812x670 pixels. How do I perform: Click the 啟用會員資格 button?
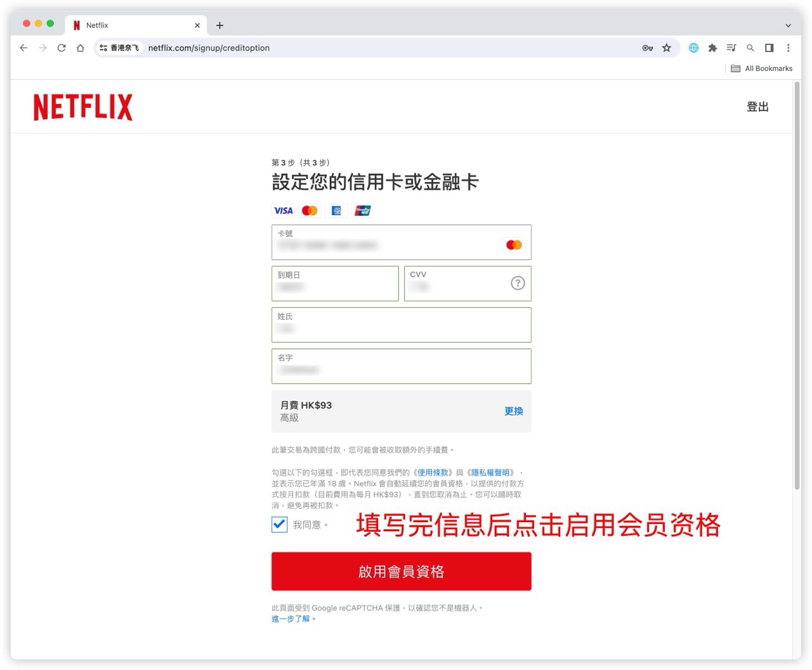tap(401, 571)
